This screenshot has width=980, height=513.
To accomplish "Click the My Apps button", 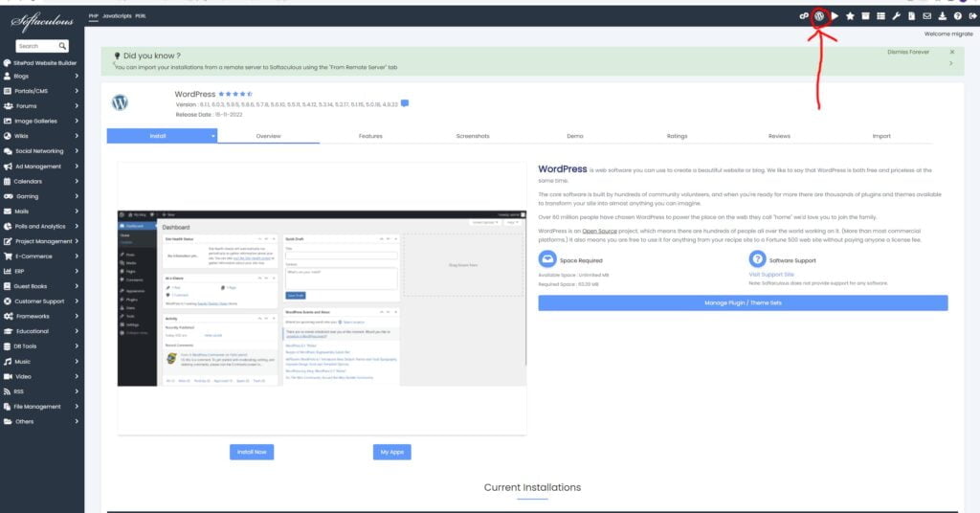I will click(x=391, y=452).
